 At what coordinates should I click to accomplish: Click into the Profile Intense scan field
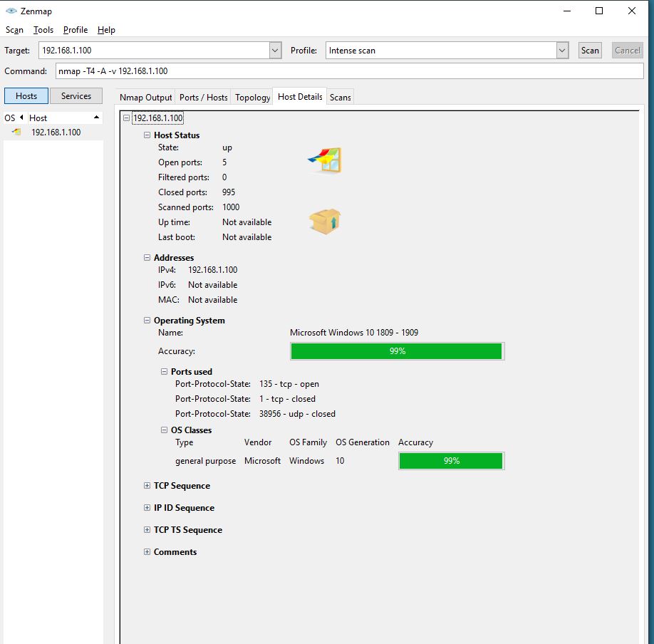441,51
